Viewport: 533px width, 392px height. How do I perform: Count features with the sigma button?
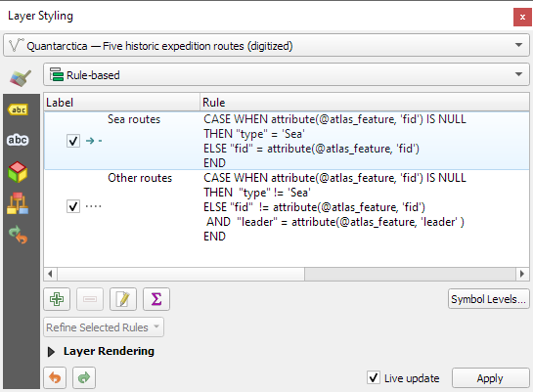click(156, 299)
